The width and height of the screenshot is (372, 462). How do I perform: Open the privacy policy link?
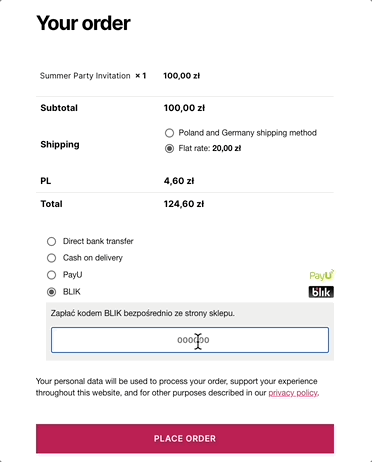pos(293,393)
